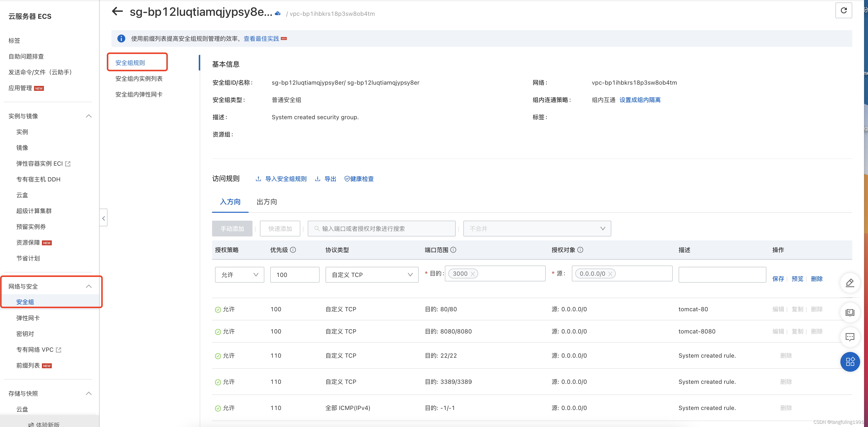Screen dimensions: 868x427
Task: Open 云盘 in the sidebar
Action: pyautogui.click(x=22, y=409)
